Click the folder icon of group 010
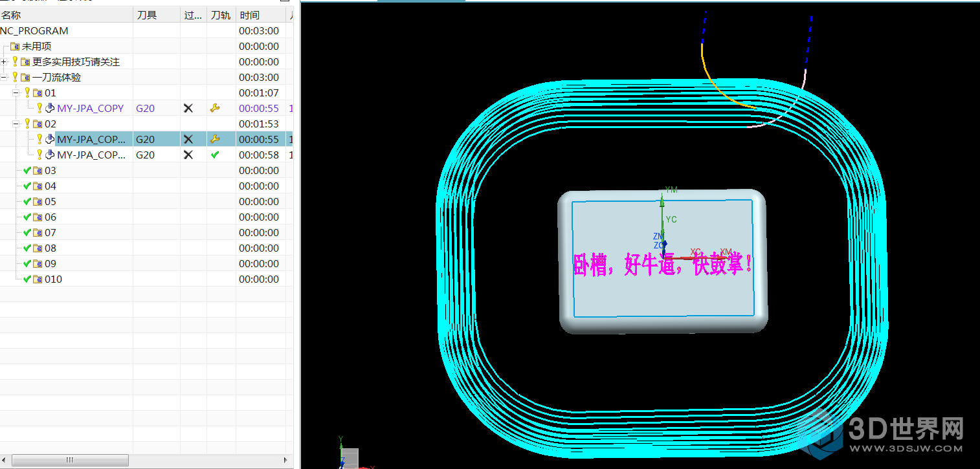 pyautogui.click(x=38, y=279)
